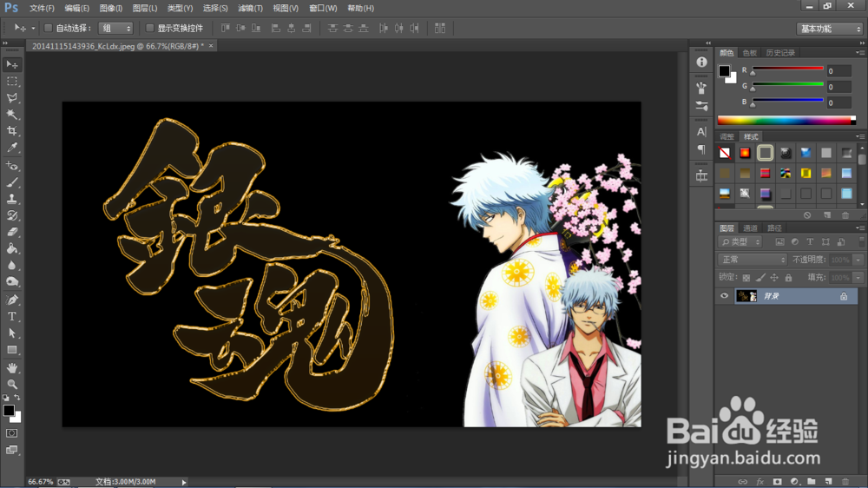Image resolution: width=868 pixels, height=488 pixels.
Task: Switch to the 历史记录 tab
Action: [780, 53]
